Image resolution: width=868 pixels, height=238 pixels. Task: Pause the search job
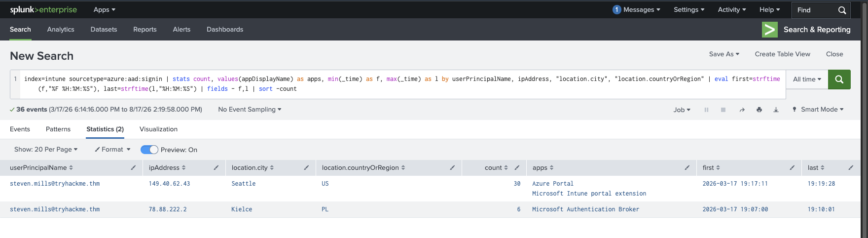(706, 110)
